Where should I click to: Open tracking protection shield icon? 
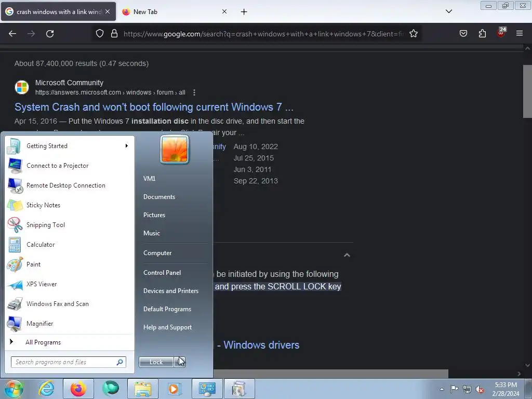pos(99,34)
